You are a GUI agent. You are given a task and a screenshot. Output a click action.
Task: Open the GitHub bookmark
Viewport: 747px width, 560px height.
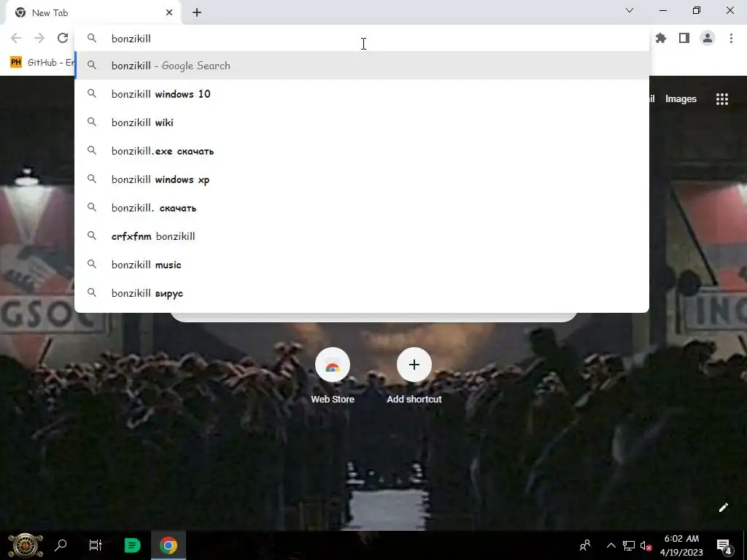click(43, 63)
